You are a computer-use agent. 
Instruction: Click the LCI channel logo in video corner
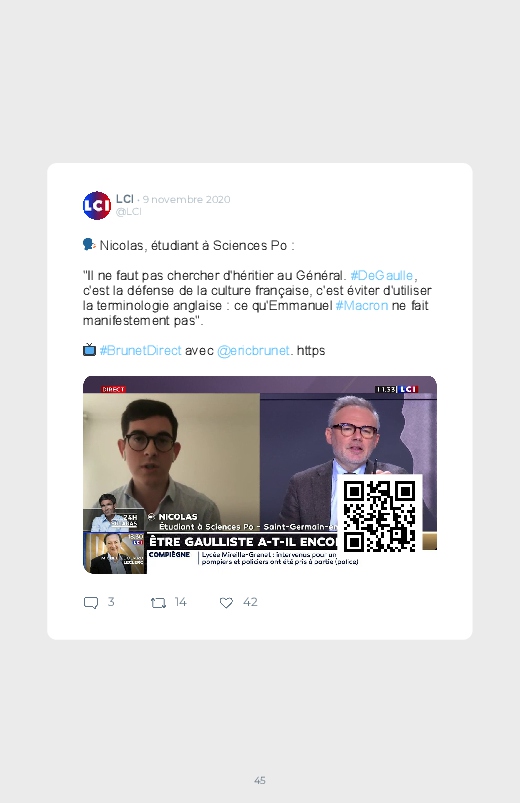(408, 389)
